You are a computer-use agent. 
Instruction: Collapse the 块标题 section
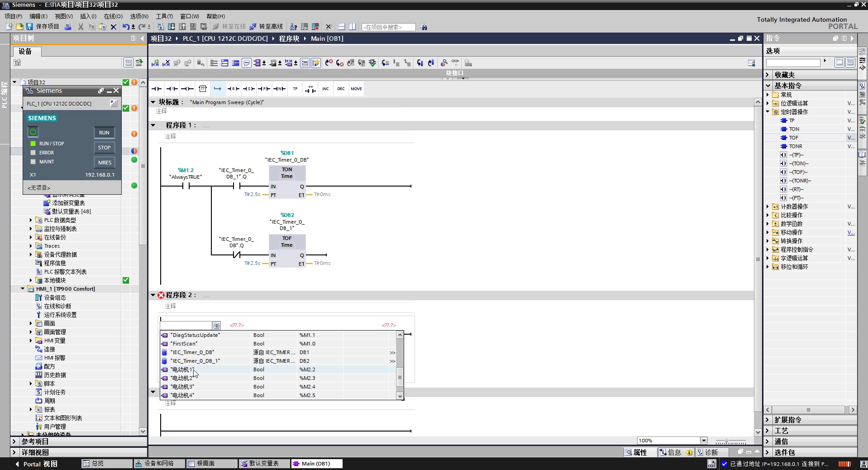tap(153, 102)
